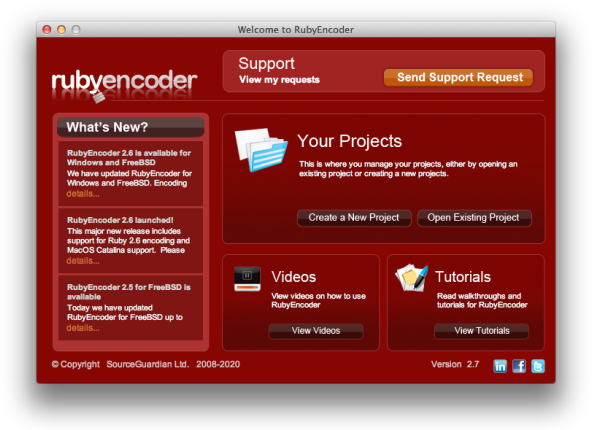The height and width of the screenshot is (430, 601).
Task: Click 'This is where you manage your projects' description
Action: [408, 169]
